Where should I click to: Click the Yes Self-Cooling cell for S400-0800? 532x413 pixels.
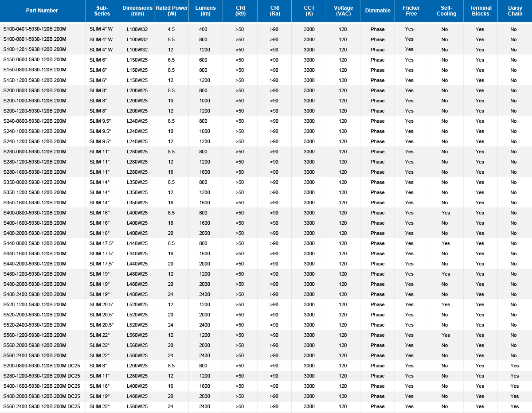coord(446,213)
